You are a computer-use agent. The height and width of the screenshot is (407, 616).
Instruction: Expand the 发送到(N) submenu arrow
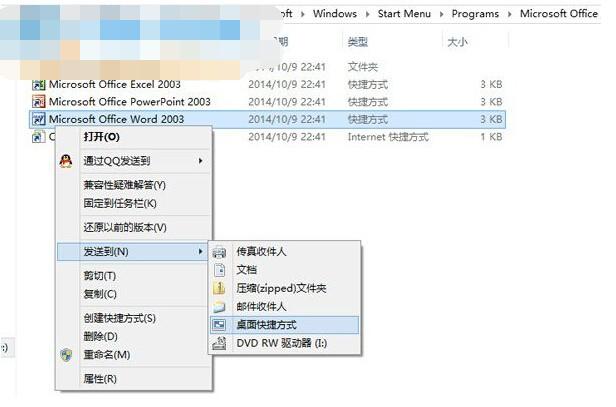(201, 251)
